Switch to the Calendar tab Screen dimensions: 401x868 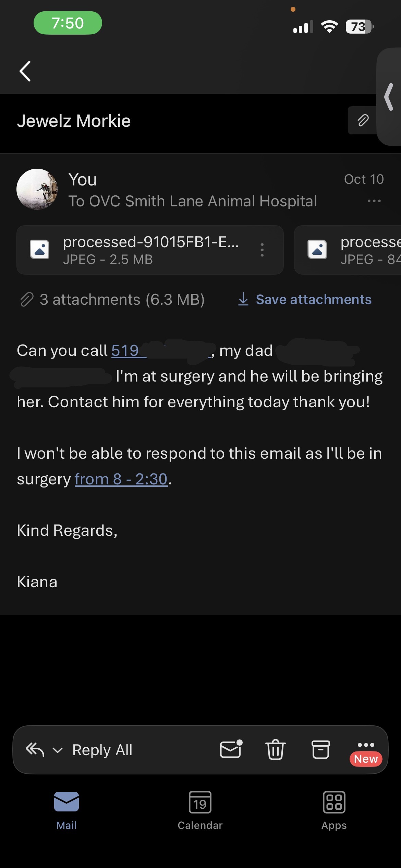coord(200,810)
